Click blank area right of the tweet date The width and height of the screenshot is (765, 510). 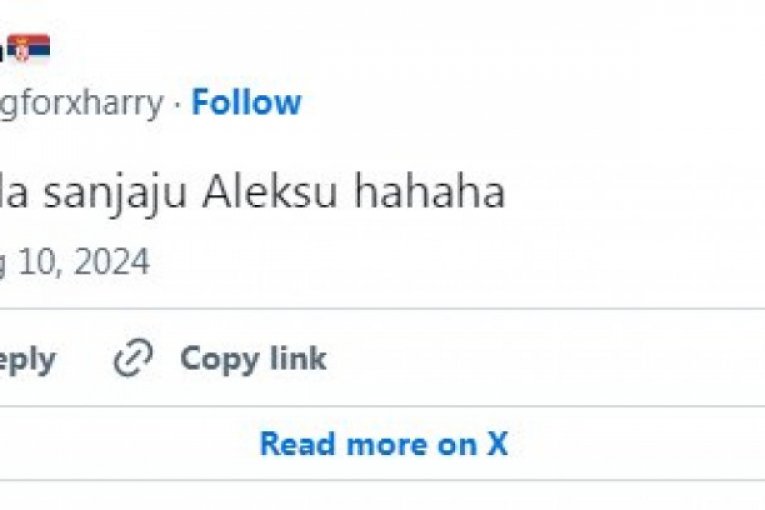coord(450,262)
